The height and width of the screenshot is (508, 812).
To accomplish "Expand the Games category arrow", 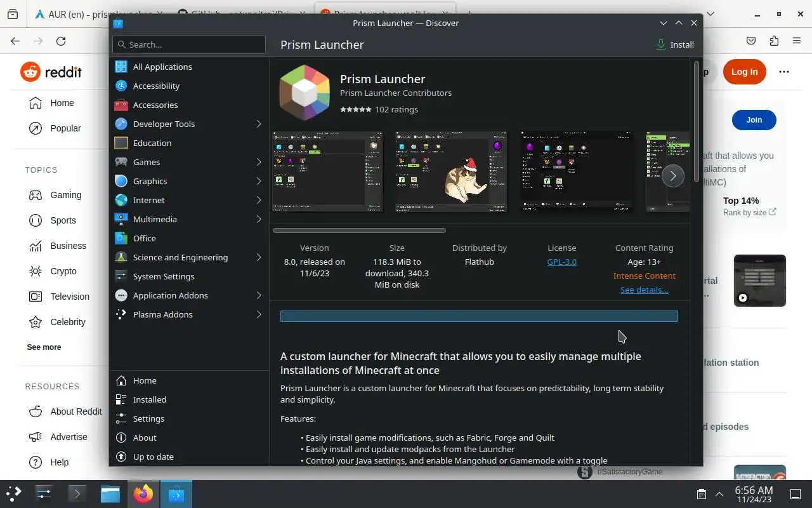I will point(259,162).
